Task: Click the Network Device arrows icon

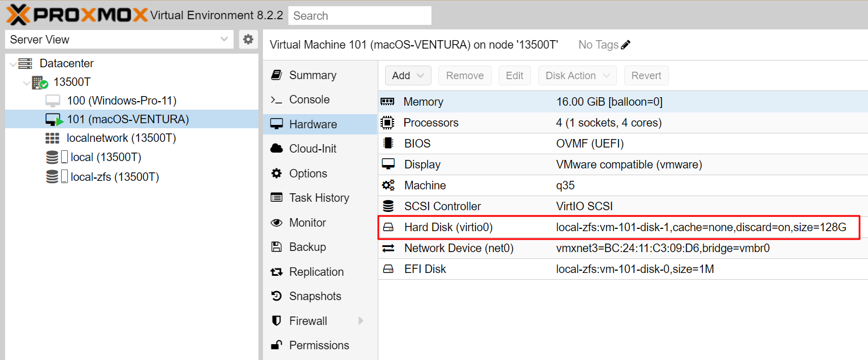Action: (x=388, y=248)
